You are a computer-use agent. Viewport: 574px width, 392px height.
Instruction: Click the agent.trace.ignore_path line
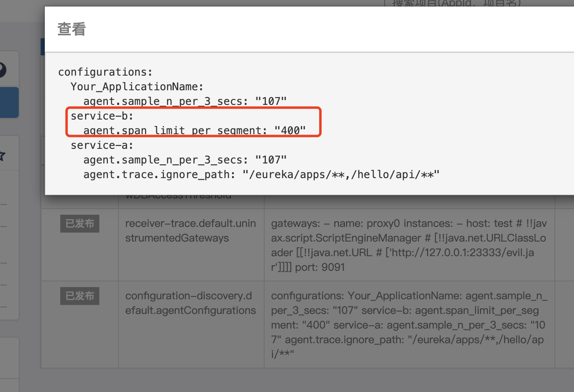point(261,174)
